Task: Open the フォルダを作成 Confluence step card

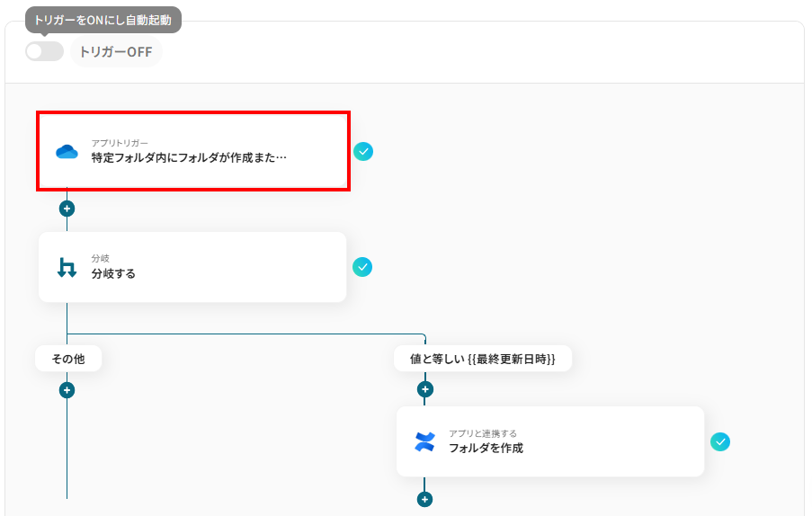Action: [550, 441]
